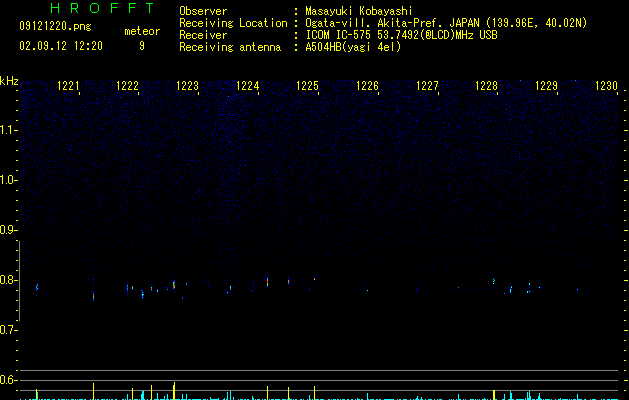Click the 1228 time marker

coord(486,86)
